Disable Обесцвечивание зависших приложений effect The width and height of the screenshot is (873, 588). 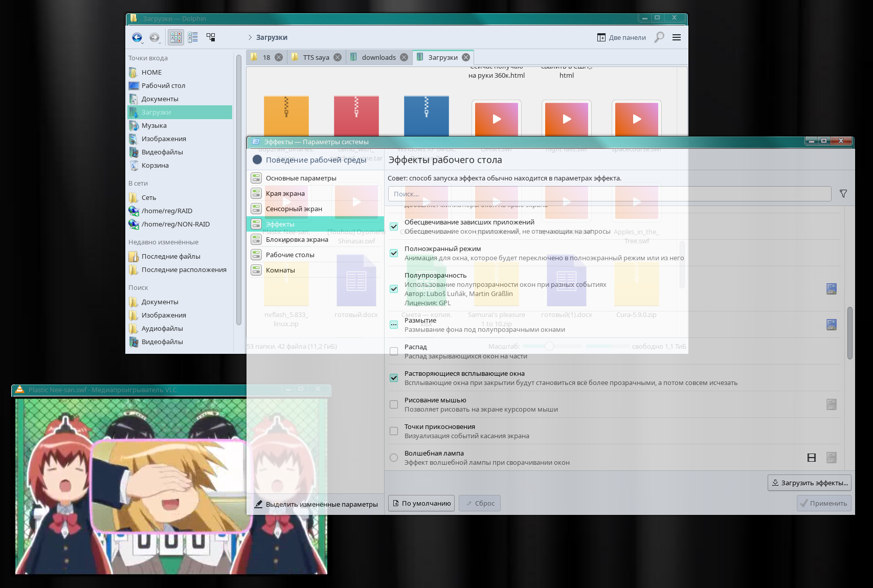point(394,227)
